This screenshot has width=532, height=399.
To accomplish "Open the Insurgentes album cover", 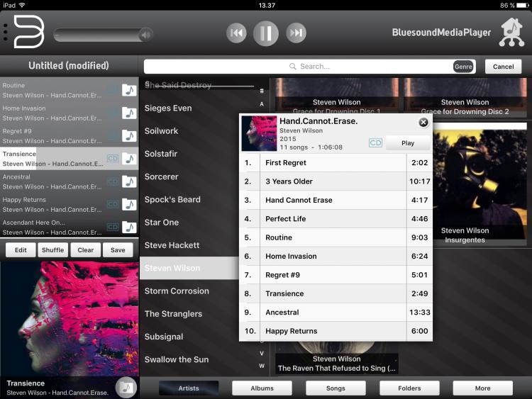I will pyautogui.click(x=479, y=181).
